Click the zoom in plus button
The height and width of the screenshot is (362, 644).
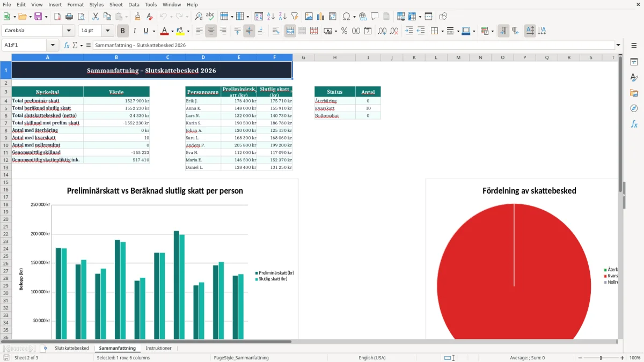[x=623, y=358]
